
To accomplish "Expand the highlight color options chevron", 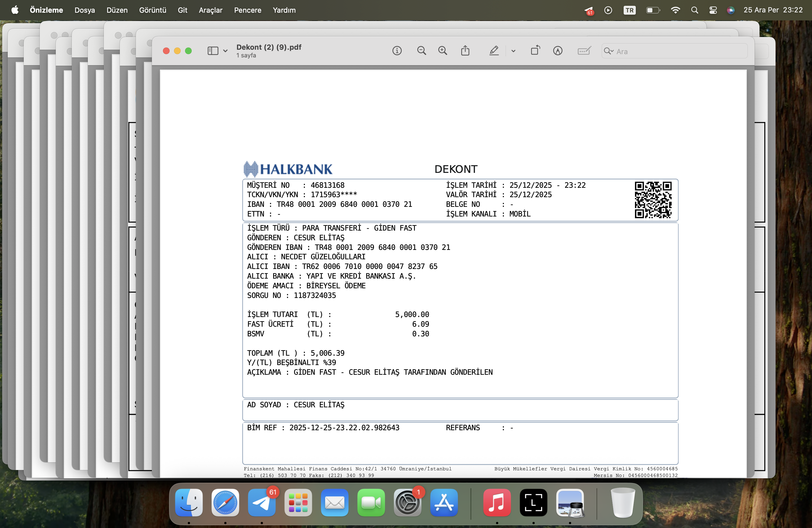I will coord(513,51).
